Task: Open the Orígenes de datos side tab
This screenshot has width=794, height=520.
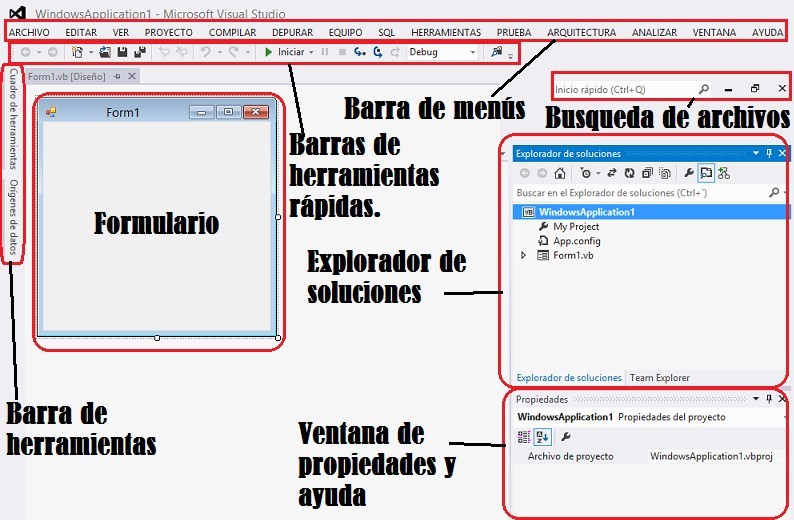Action: click(13, 217)
